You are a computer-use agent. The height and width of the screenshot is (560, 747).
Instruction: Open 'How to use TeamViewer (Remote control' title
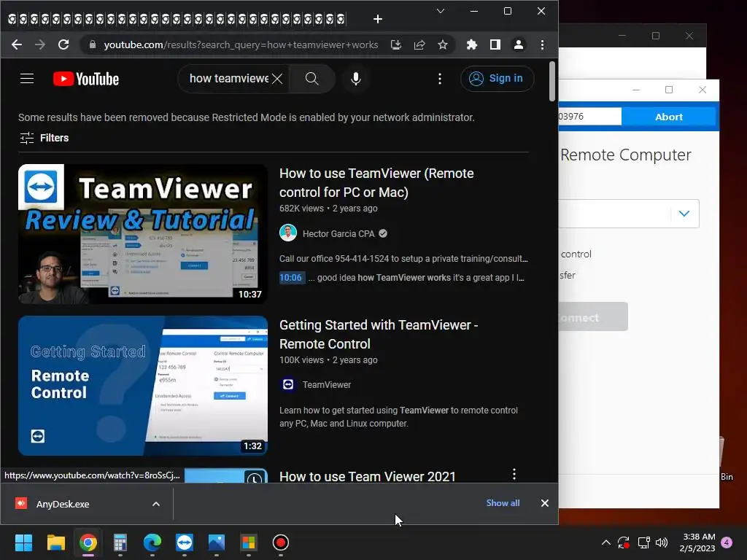(376, 183)
